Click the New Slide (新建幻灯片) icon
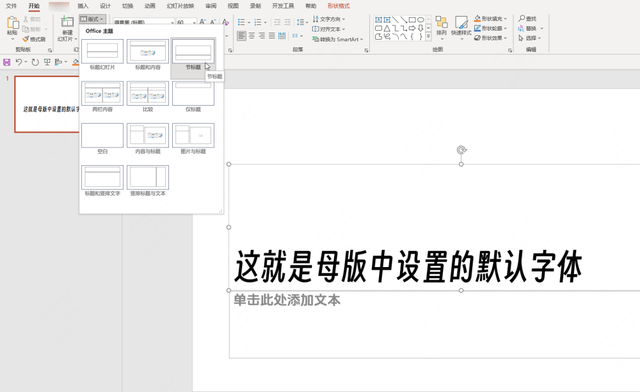This screenshot has width=640, height=392. [x=67, y=22]
